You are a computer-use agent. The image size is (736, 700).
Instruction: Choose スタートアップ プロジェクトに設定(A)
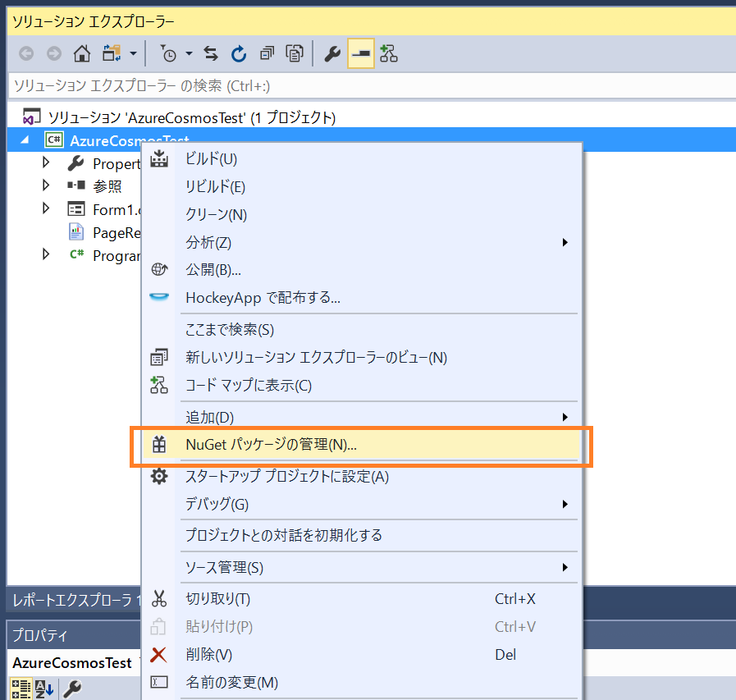click(x=362, y=477)
